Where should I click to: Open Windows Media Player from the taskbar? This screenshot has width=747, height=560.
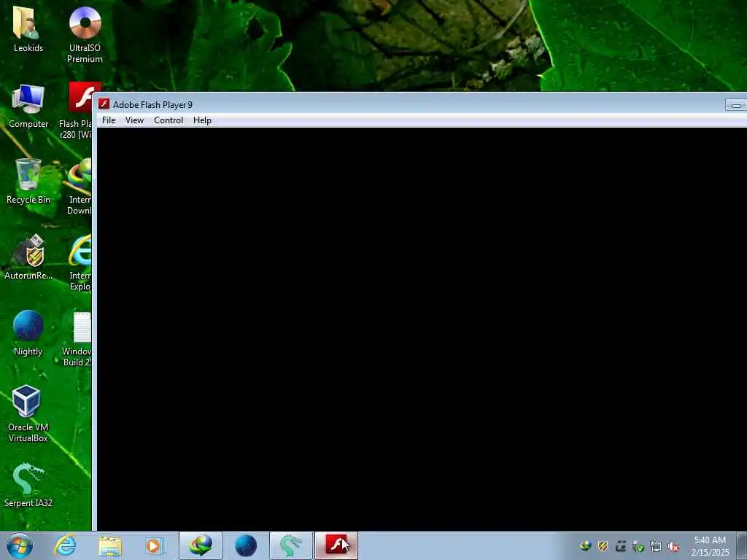point(154,545)
